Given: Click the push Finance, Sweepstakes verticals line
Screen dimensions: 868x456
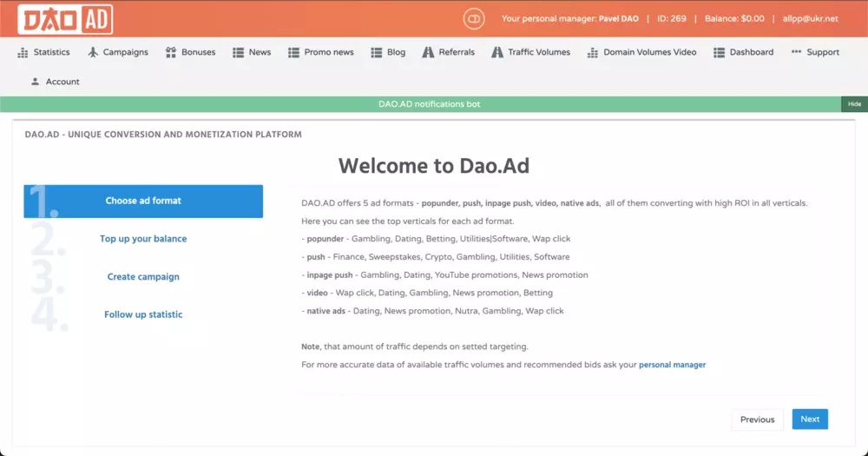Looking at the screenshot, I should (435, 257).
